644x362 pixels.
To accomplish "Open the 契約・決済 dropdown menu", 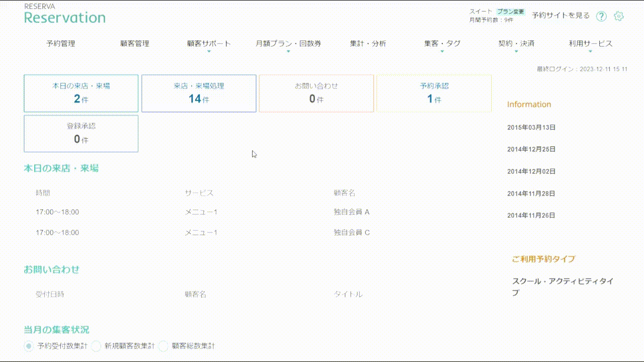I will 516,44.
